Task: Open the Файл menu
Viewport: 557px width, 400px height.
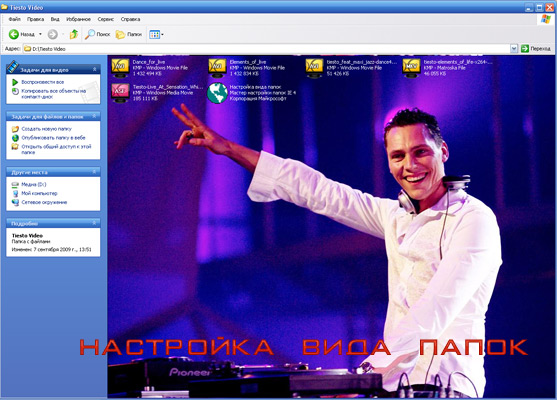Action: point(15,19)
